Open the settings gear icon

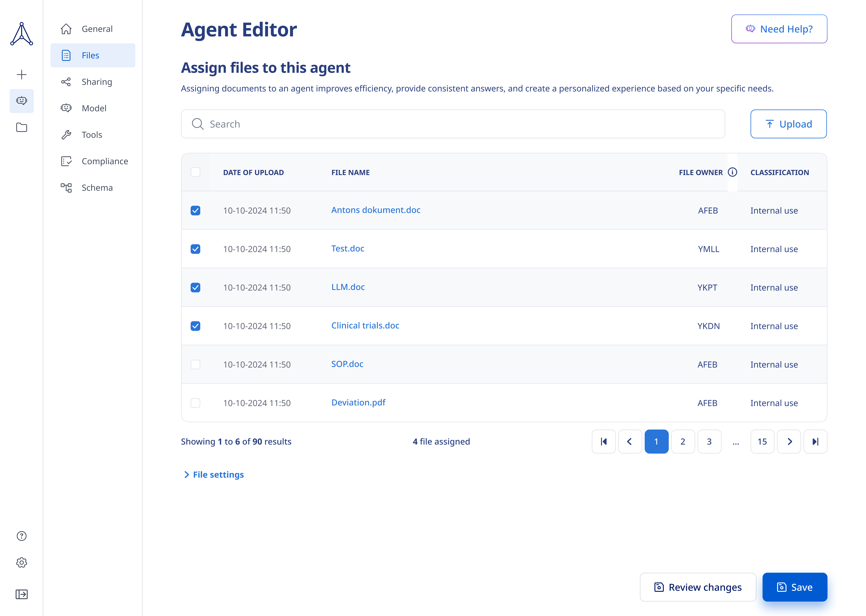(22, 562)
